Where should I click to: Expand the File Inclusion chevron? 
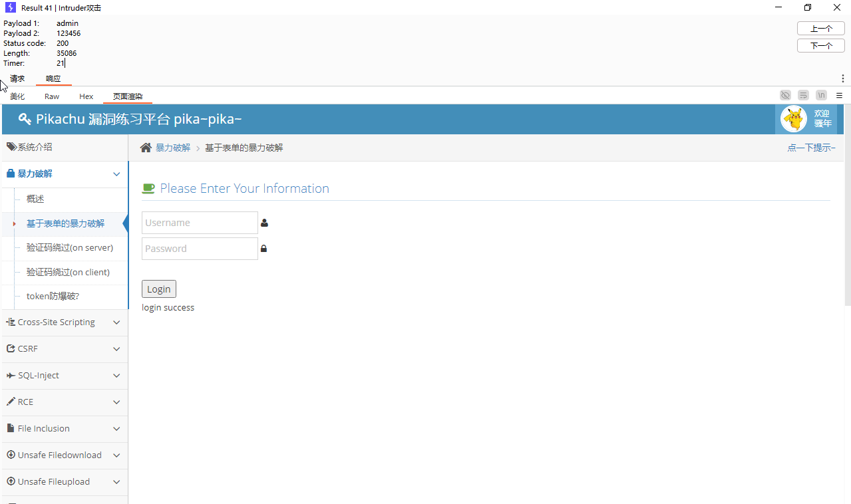[116, 429]
